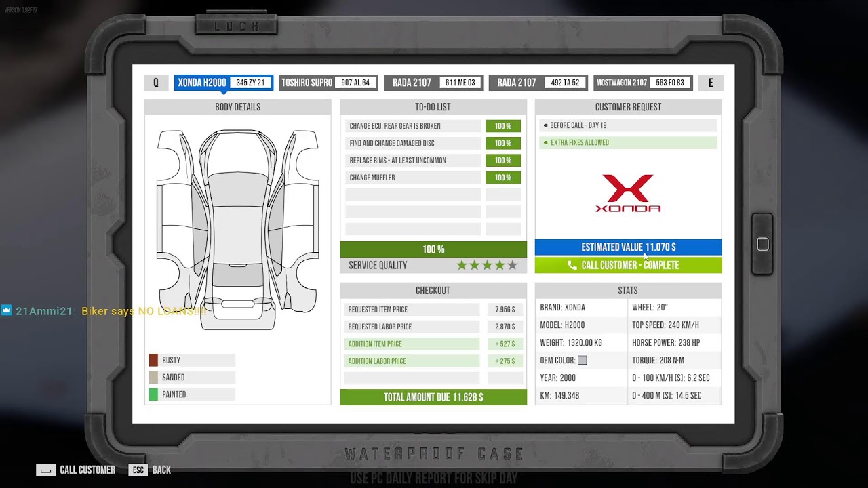Click the Painted green color swatch

pyautogui.click(x=153, y=394)
